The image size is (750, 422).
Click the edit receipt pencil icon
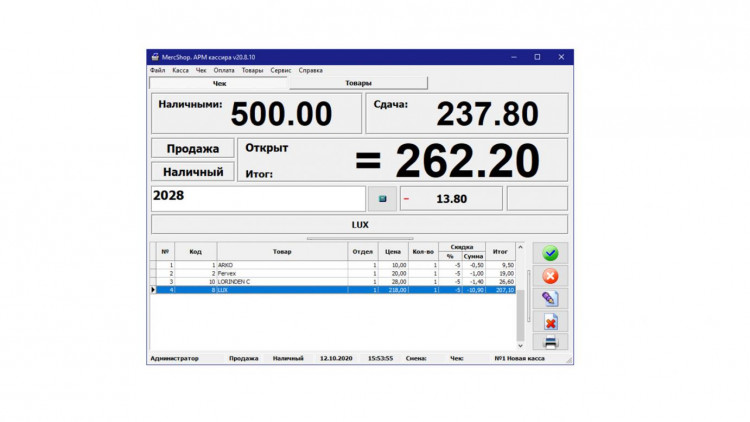tap(550, 299)
